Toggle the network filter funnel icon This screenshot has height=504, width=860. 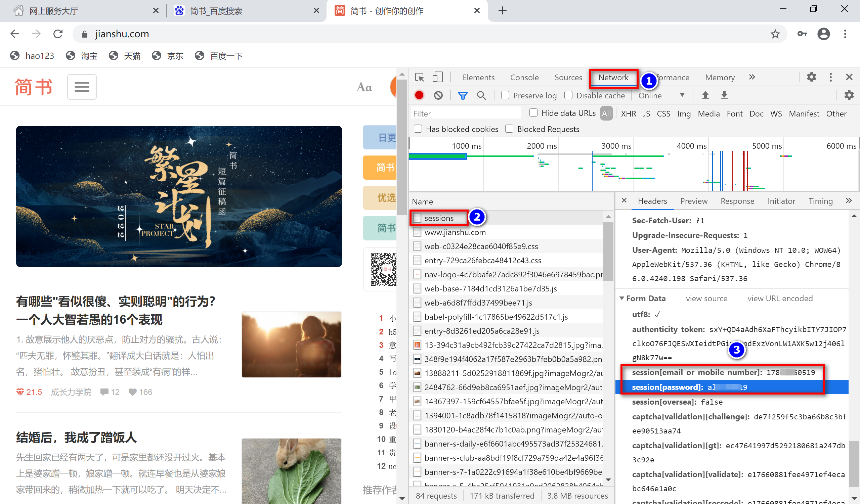(x=463, y=95)
